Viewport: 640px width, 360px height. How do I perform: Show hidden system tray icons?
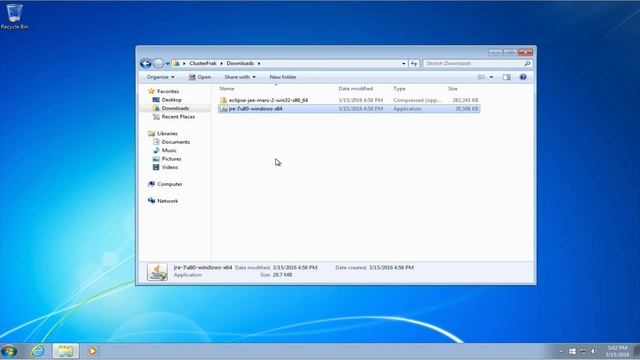point(561,351)
